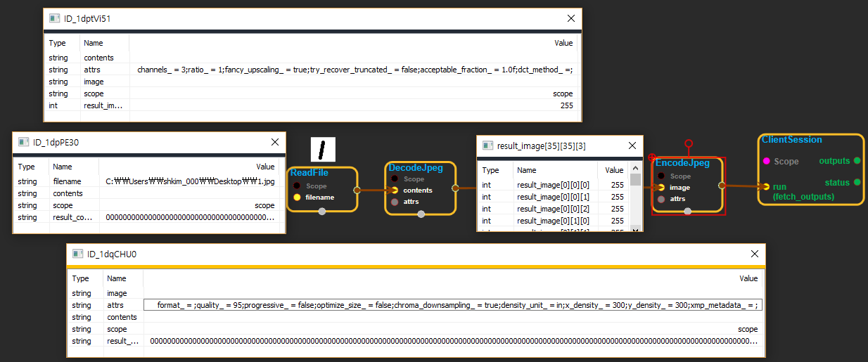This screenshot has width=868, height=362.
Task: Click the filename input port on ReadFile
Action: pyautogui.click(x=297, y=198)
